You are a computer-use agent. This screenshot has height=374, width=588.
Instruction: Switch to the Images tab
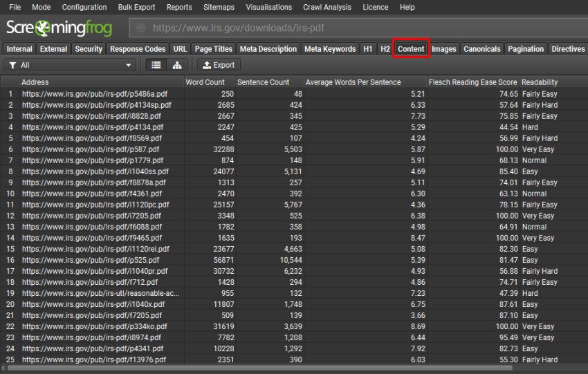pyautogui.click(x=444, y=49)
